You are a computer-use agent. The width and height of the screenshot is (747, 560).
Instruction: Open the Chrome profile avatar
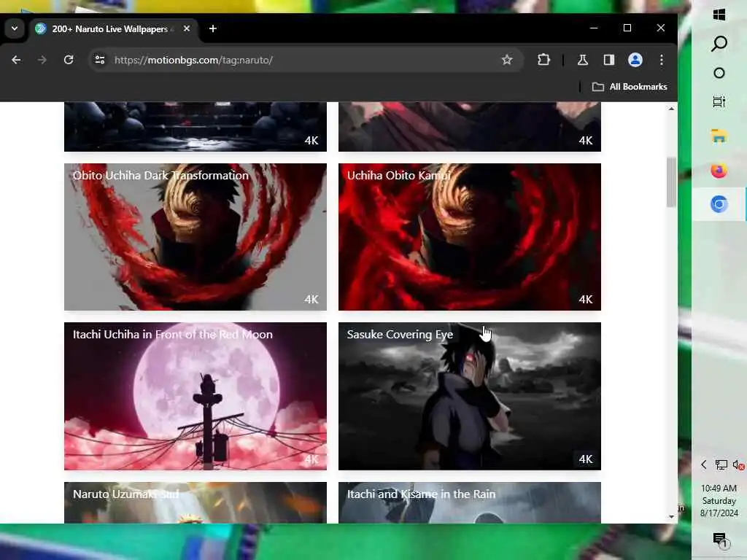(635, 60)
